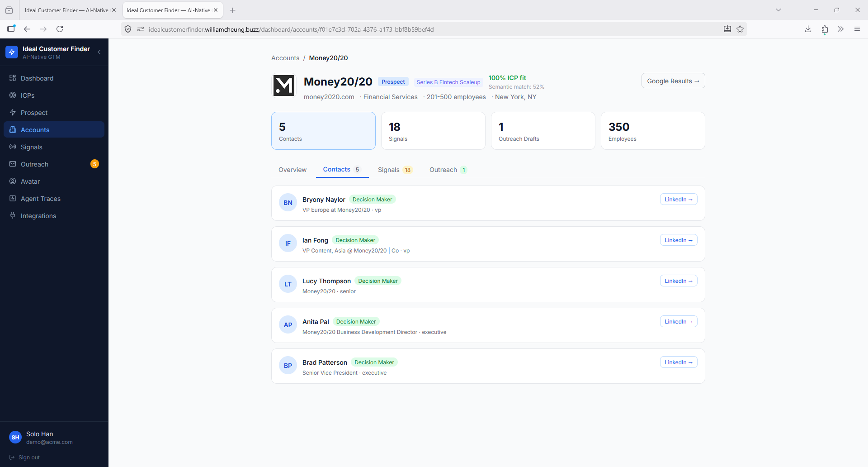This screenshot has height=467, width=868.
Task: Click the BN avatar for Bryony Naylor
Action: pos(288,203)
